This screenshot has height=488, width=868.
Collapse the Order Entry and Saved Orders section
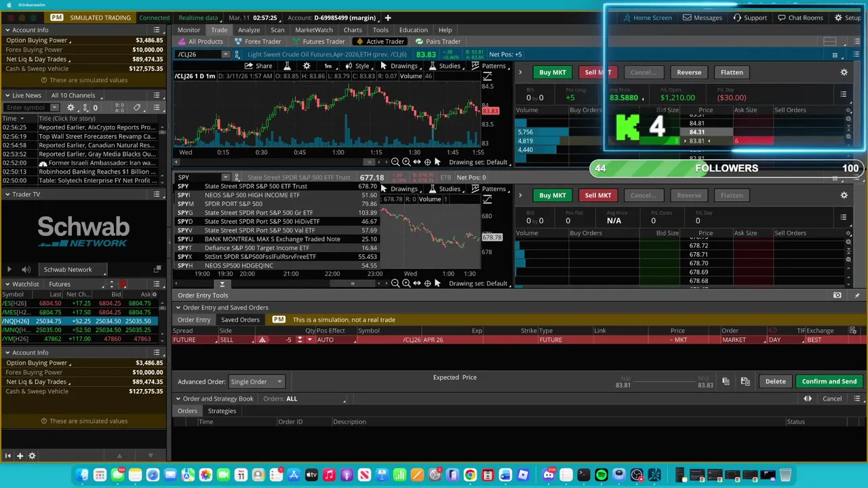tap(178, 308)
